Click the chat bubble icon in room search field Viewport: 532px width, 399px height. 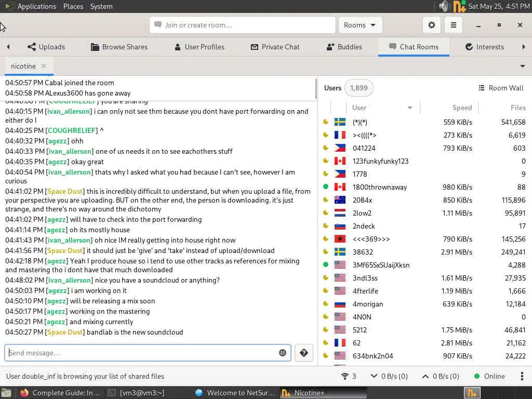tap(158, 25)
